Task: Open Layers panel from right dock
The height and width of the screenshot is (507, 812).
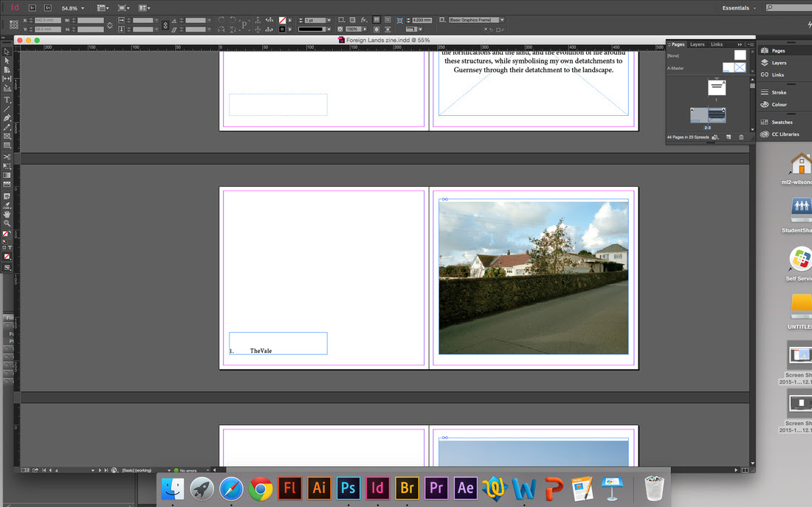Action: (773, 63)
